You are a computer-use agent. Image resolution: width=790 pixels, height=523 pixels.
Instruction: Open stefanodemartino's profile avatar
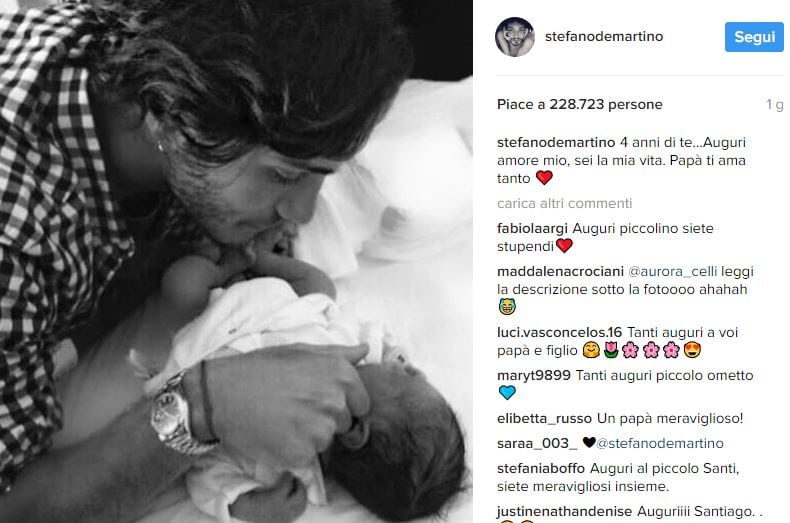[x=514, y=37]
